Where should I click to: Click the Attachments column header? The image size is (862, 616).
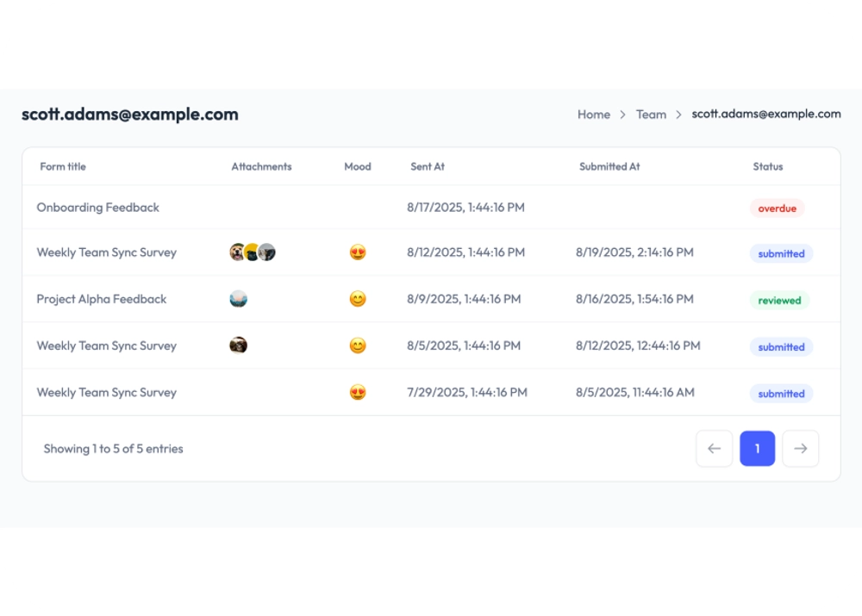(x=261, y=166)
